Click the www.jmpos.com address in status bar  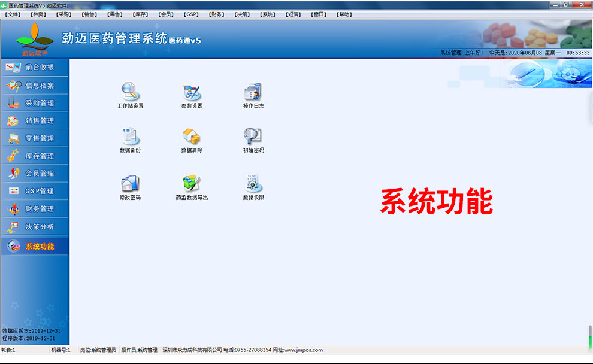pyautogui.click(x=303, y=350)
